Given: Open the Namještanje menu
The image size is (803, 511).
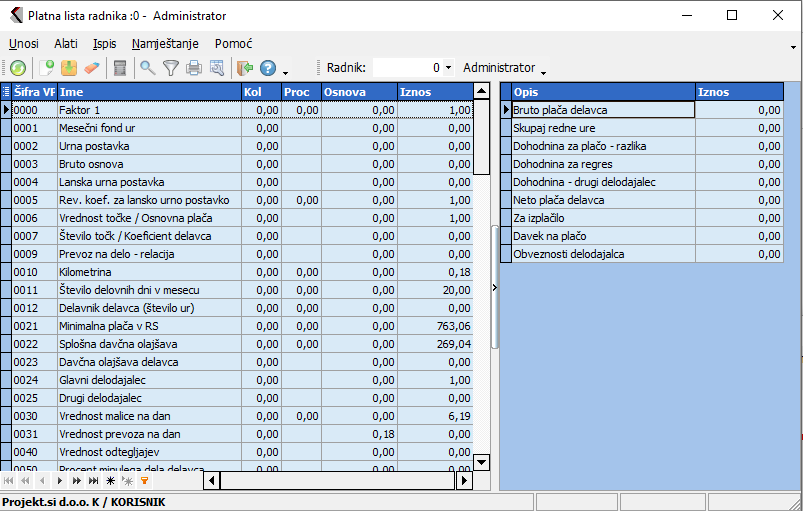Looking at the screenshot, I should (165, 44).
